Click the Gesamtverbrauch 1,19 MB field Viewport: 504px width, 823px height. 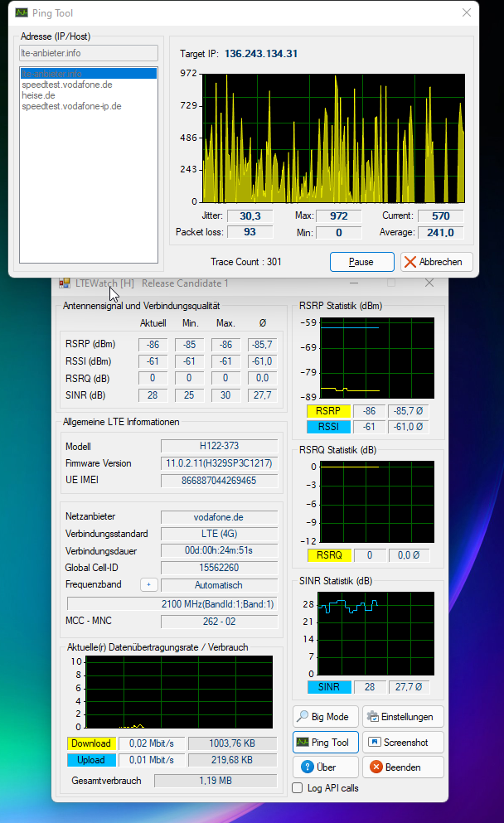click(x=216, y=781)
